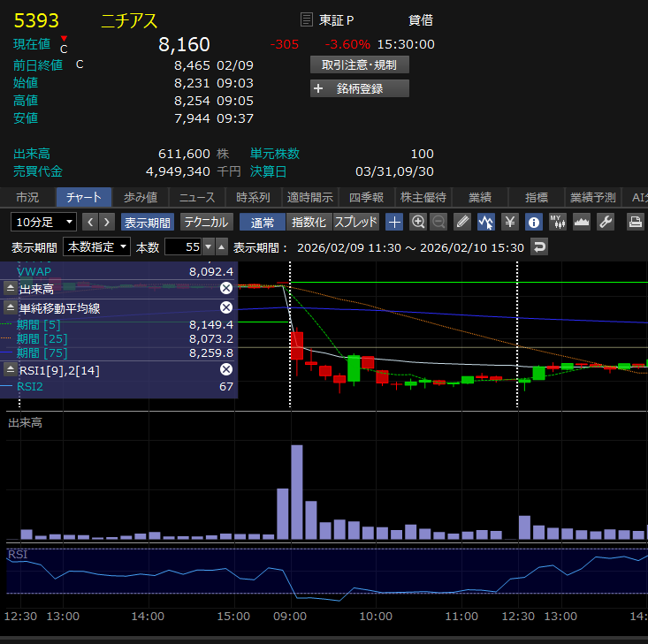Open the 本数指定 dropdown
The height and width of the screenshot is (644, 648).
98,246
